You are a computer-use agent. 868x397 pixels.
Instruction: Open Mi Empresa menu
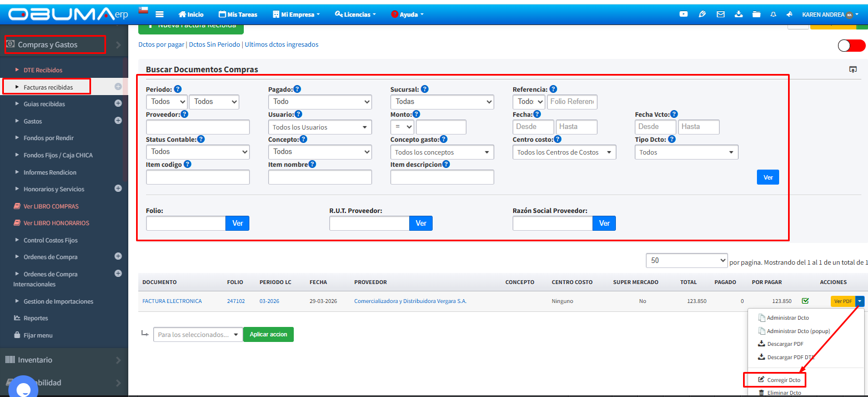(x=297, y=14)
